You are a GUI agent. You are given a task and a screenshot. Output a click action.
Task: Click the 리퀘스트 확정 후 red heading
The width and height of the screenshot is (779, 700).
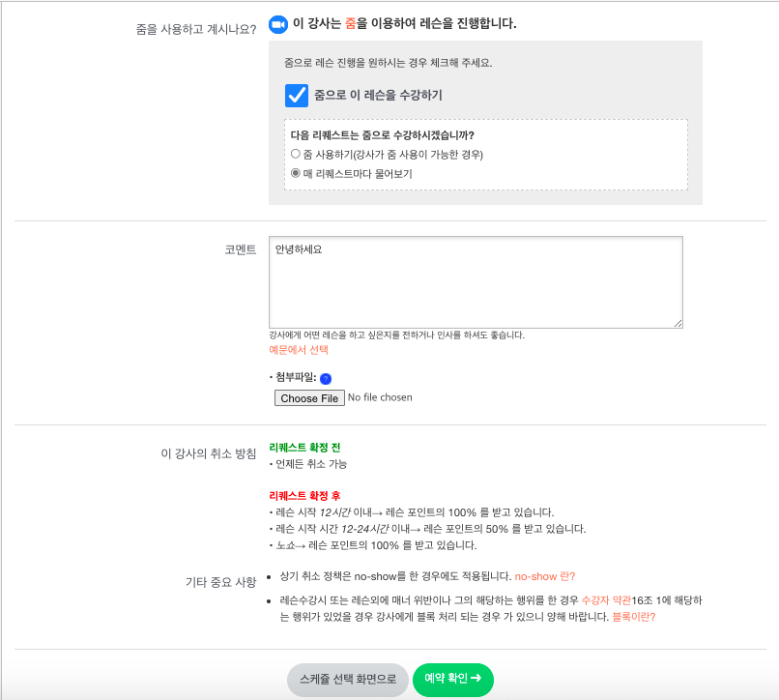(x=304, y=496)
